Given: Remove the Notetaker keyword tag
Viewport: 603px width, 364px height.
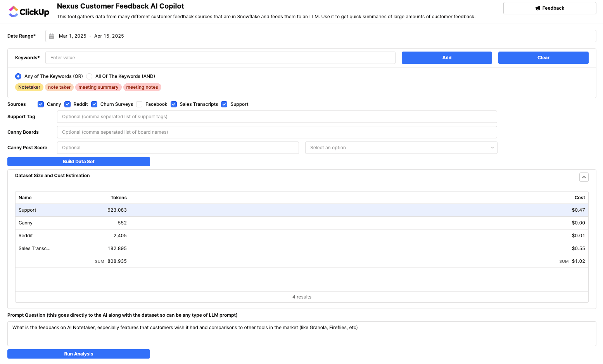Looking at the screenshot, I should click(x=29, y=87).
